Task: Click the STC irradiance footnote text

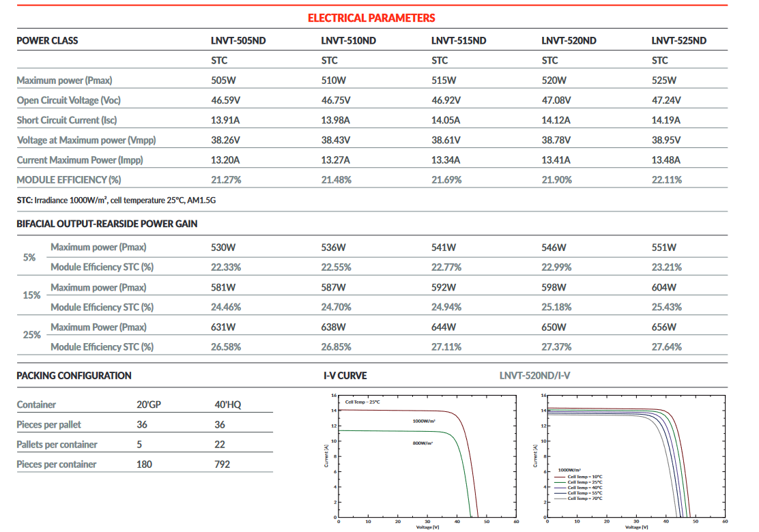Action: [x=116, y=201]
